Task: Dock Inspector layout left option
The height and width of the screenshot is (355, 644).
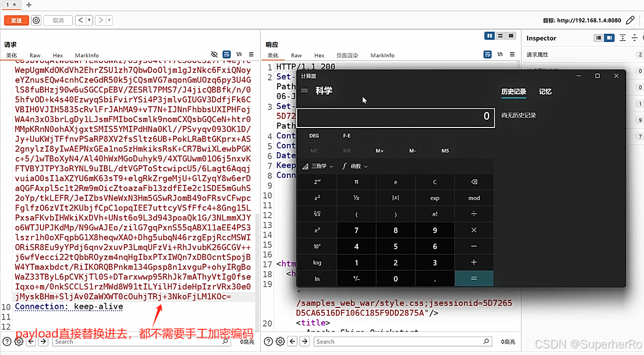Action: coord(599,38)
